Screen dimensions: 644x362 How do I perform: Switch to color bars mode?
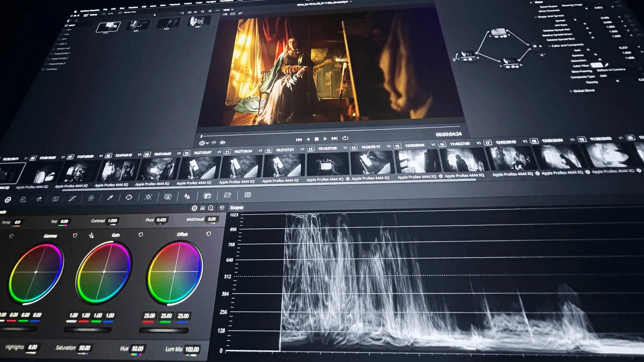pos(203,208)
